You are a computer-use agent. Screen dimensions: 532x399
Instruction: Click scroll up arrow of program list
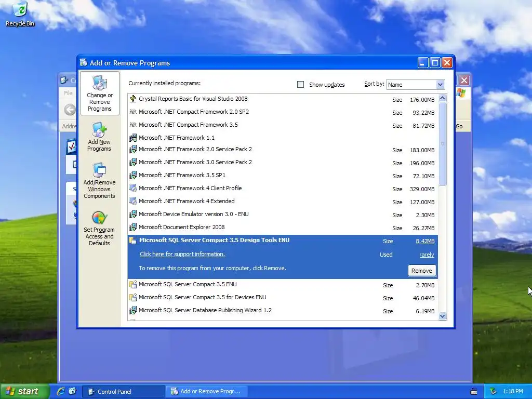[442, 98]
